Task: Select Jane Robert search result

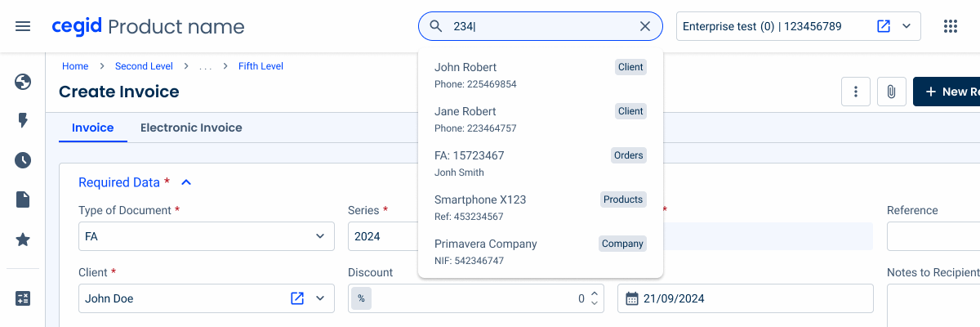Action: point(541,119)
